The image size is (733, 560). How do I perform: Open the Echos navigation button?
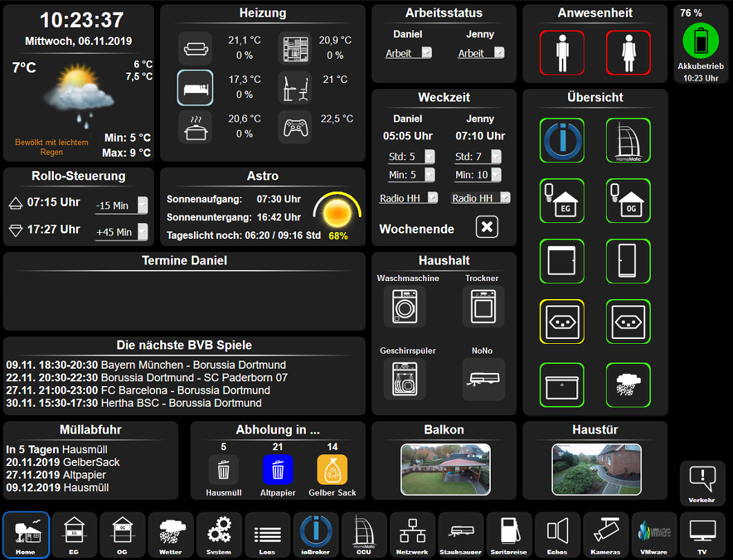coord(557,535)
